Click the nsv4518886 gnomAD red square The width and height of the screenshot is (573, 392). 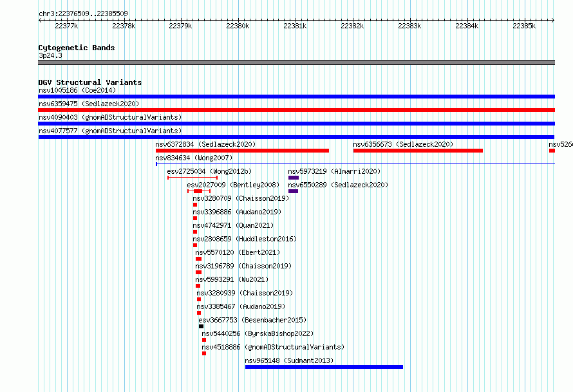click(204, 353)
